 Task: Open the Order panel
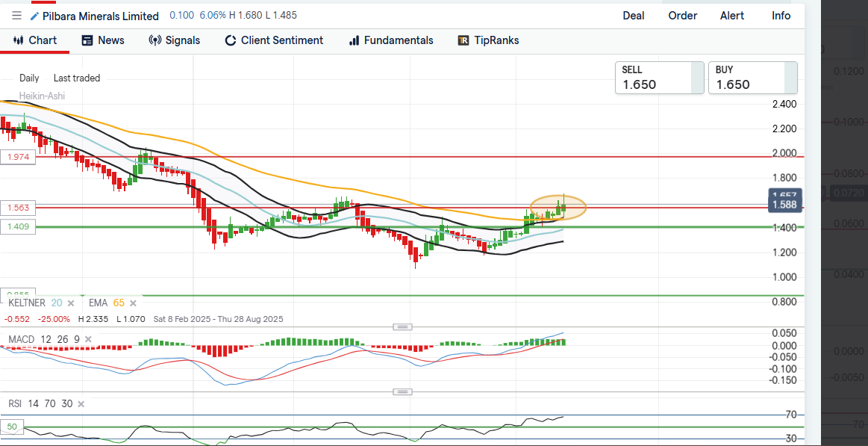tap(683, 16)
